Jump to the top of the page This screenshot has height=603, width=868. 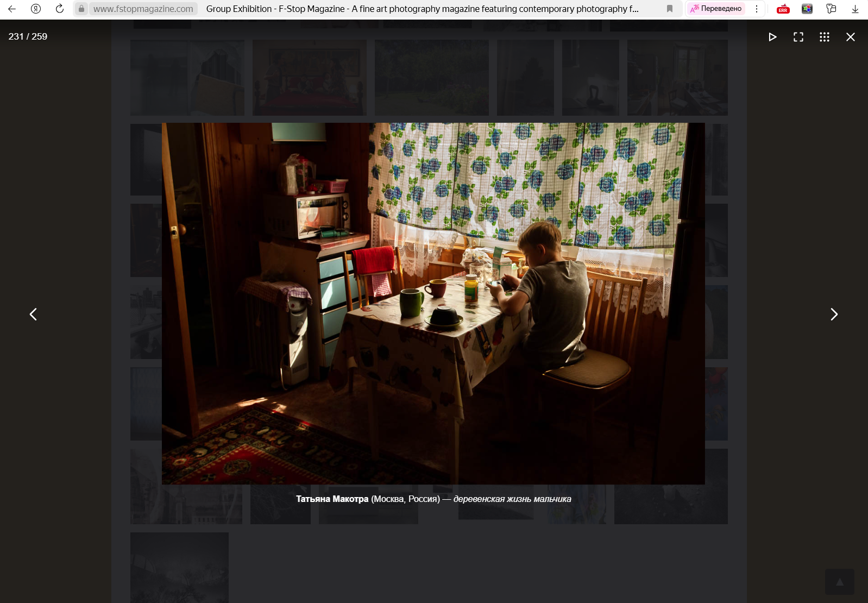[x=839, y=582]
